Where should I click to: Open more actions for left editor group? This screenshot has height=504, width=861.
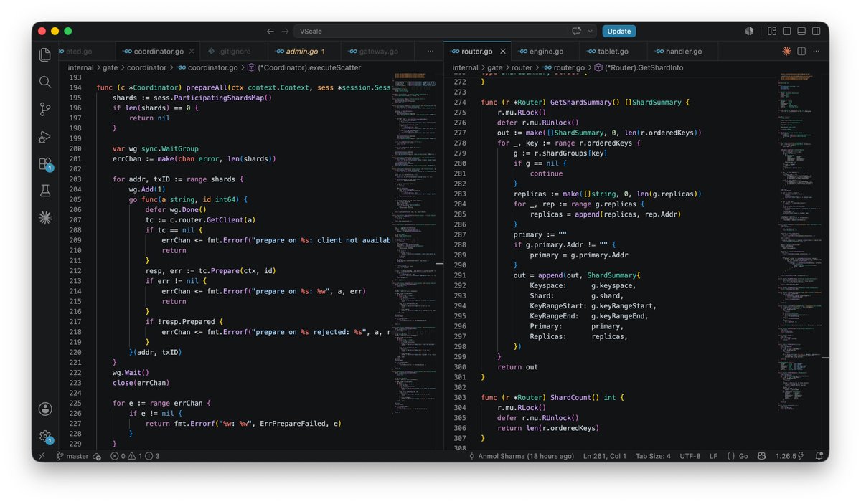pos(430,52)
